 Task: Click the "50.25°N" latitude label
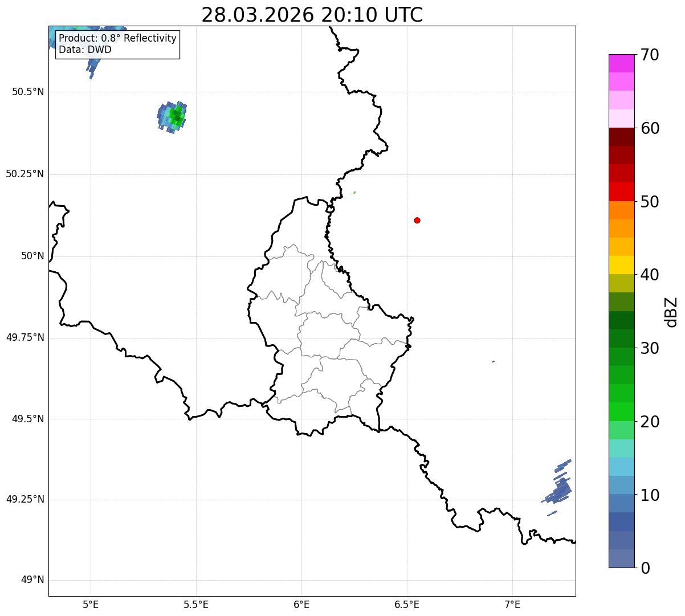click(25, 174)
